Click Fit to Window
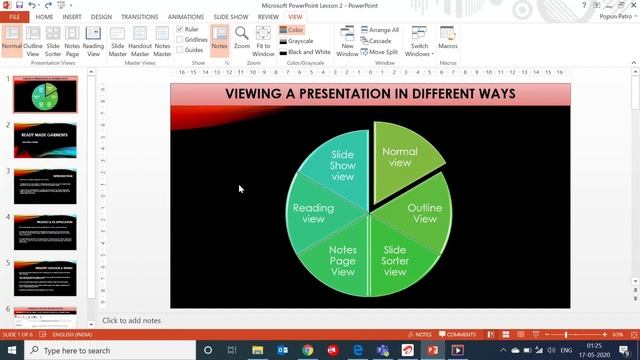640x360 pixels. [x=263, y=41]
